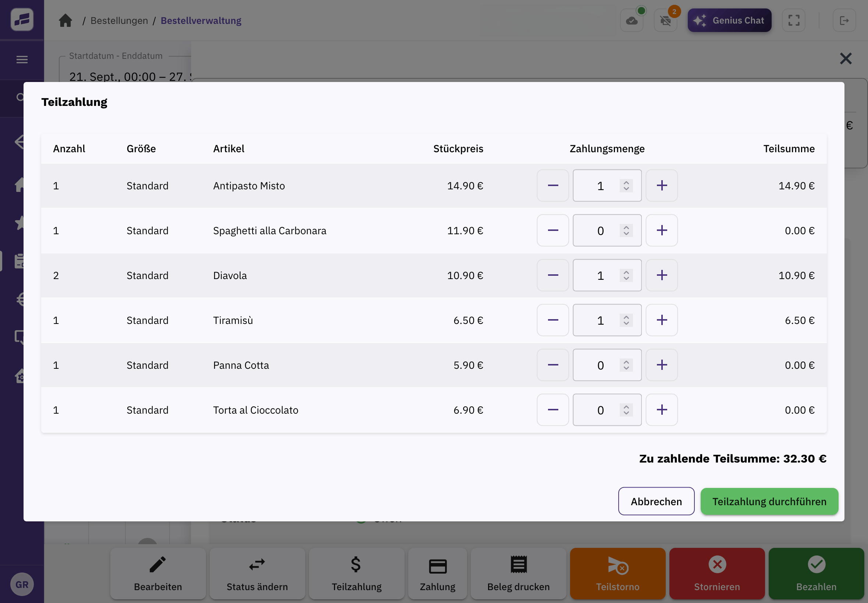Open cloud sync status icon
This screenshot has width=868, height=603.
pos(632,20)
